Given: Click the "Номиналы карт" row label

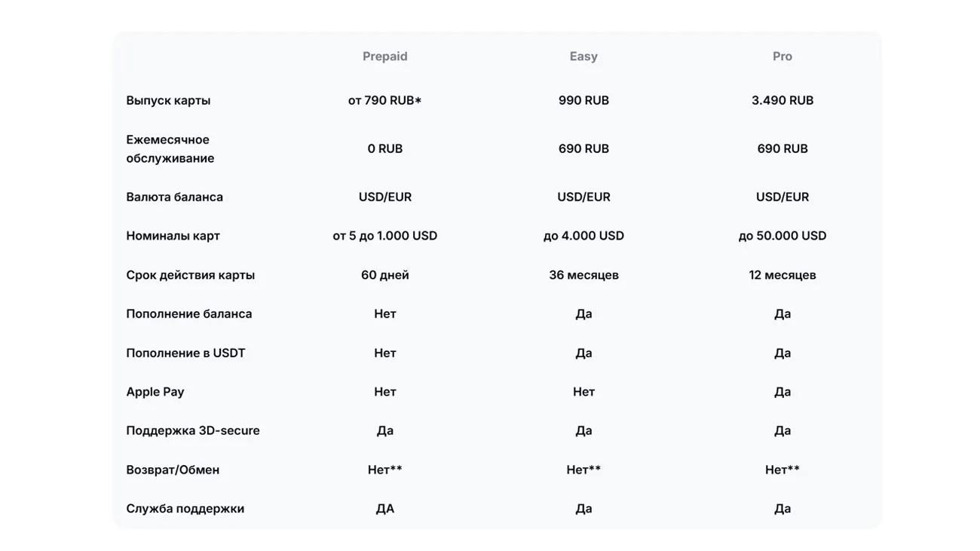Looking at the screenshot, I should (x=173, y=236).
